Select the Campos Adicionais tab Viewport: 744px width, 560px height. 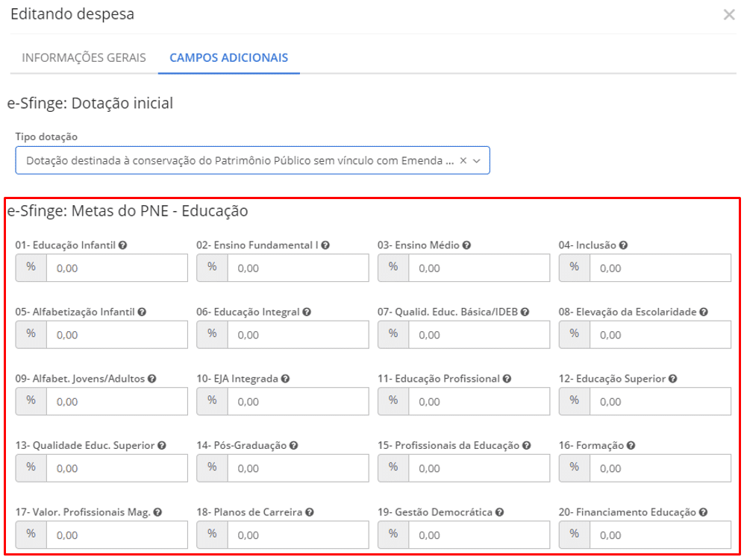tap(228, 58)
